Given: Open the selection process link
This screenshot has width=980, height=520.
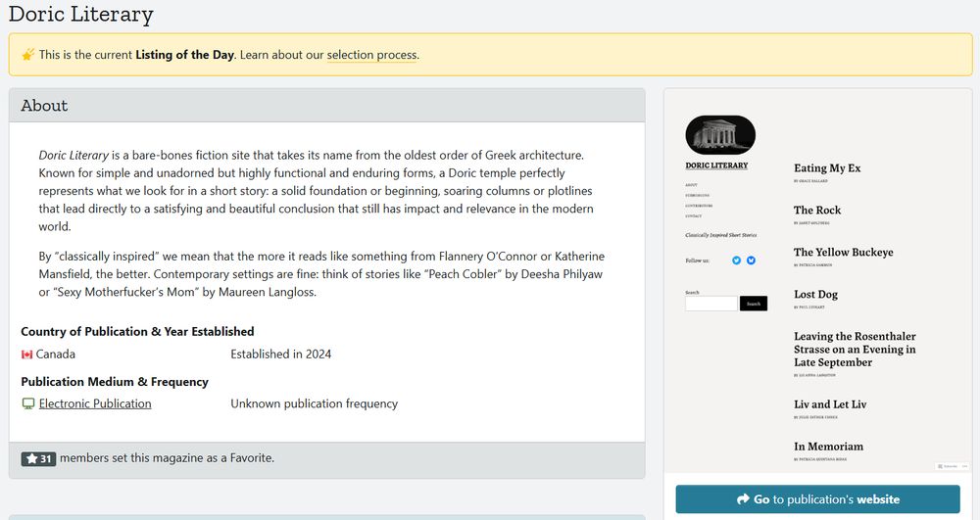Looking at the screenshot, I should pyautogui.click(x=371, y=55).
